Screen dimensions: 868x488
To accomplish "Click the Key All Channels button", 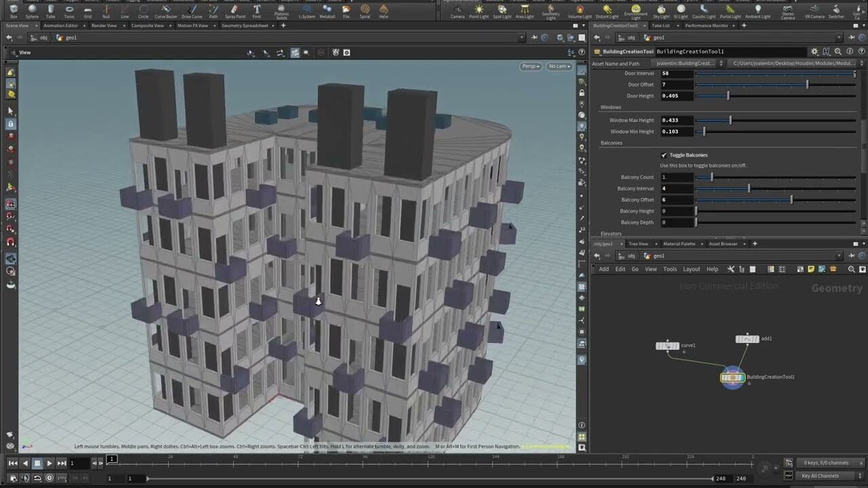I will tap(821, 474).
